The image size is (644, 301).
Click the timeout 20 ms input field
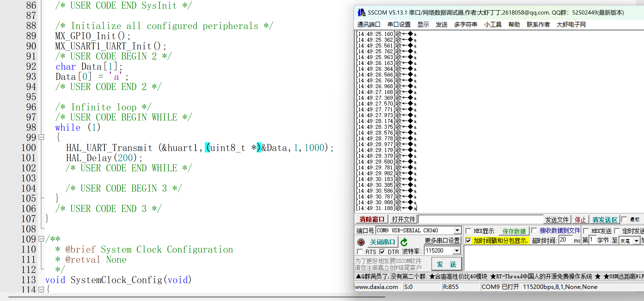coord(565,240)
